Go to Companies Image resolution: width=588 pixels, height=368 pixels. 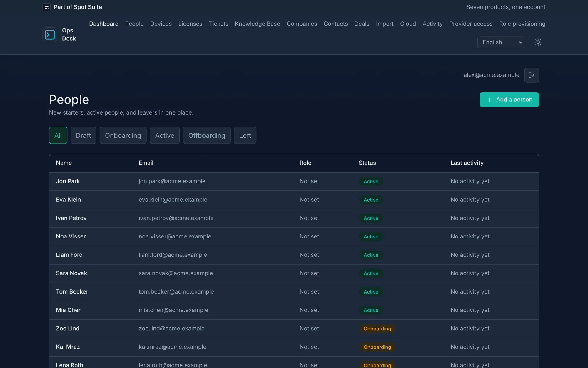coord(302,24)
